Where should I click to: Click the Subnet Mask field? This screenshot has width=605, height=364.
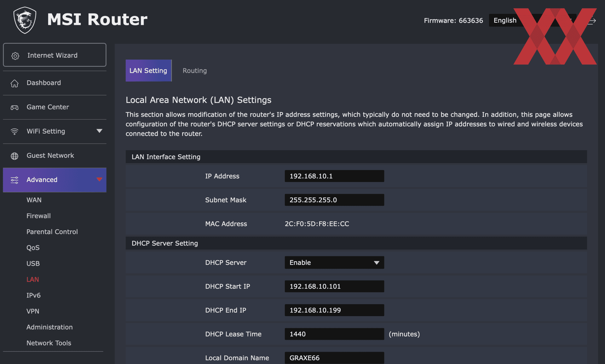tap(334, 200)
